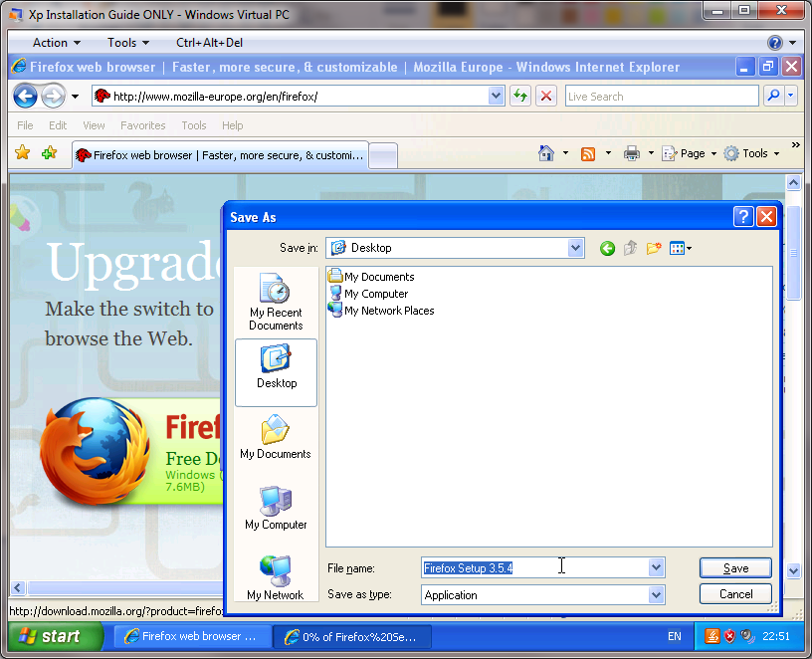The height and width of the screenshot is (659, 812).
Task: Select My Recent Documents in places bar
Action: [276, 302]
